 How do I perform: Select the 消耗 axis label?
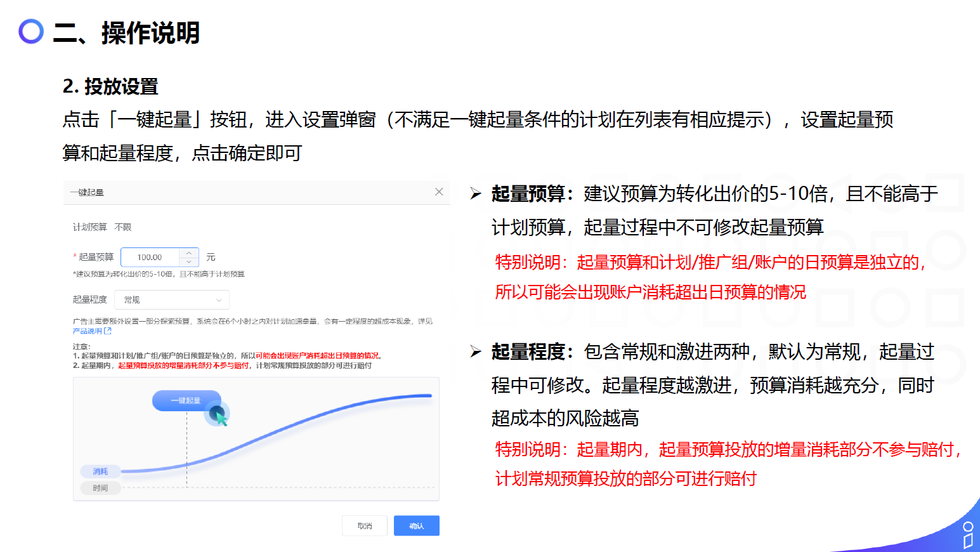point(100,471)
